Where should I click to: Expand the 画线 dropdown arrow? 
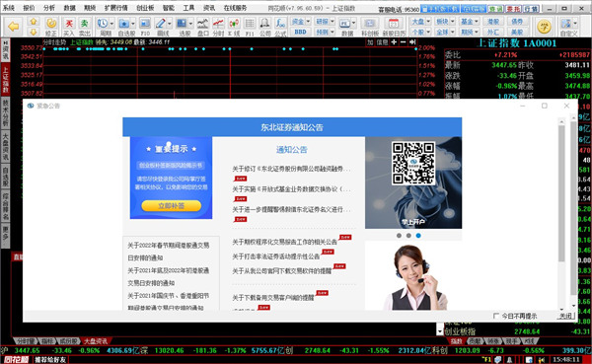(169, 24)
